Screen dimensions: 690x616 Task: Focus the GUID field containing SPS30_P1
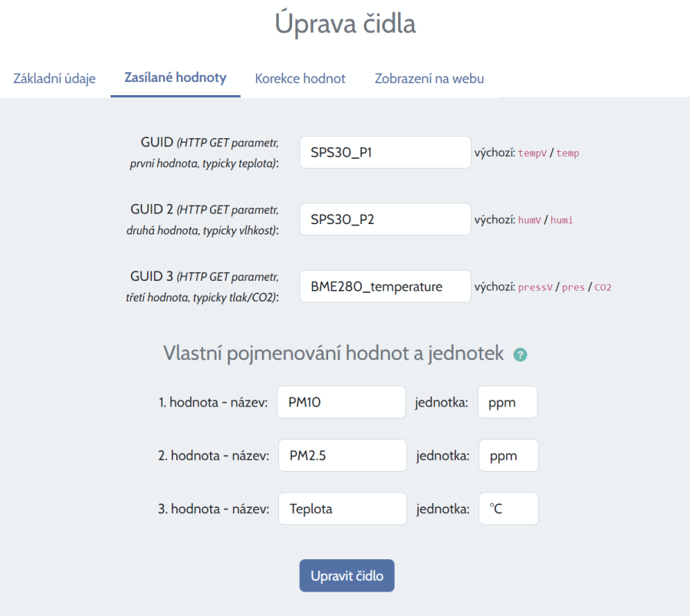[385, 153]
